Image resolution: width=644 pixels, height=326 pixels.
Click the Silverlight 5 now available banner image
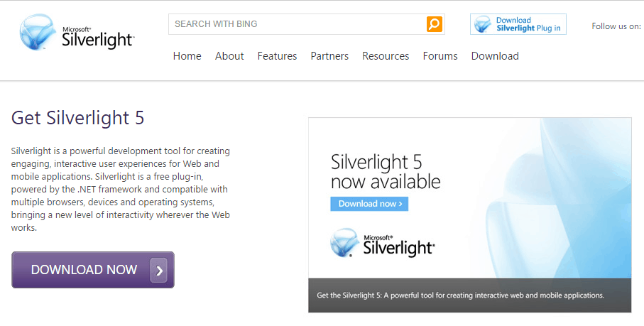tap(470, 198)
